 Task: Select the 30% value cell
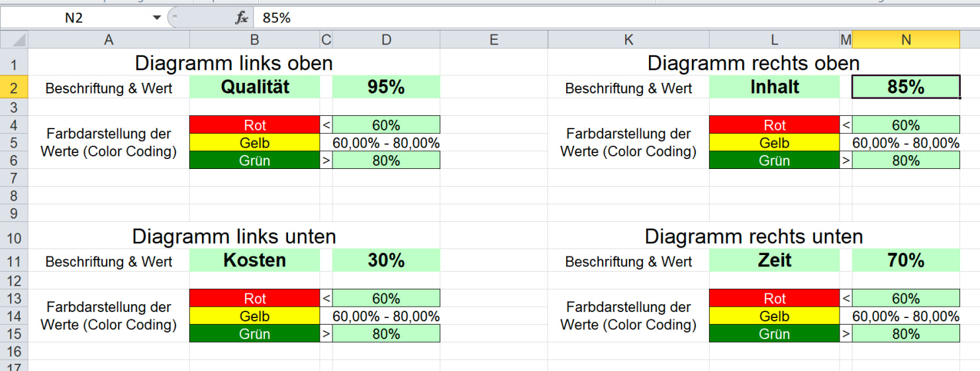(x=386, y=260)
